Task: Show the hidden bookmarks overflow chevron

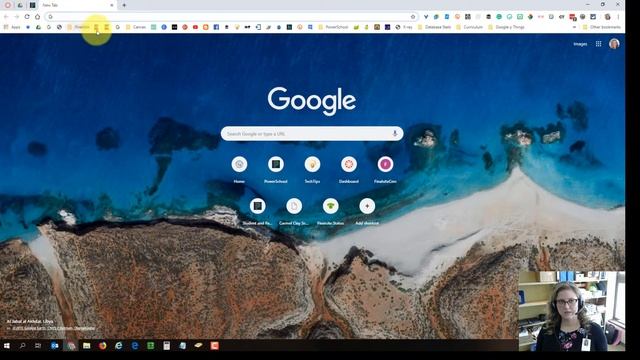Action: tap(574, 27)
